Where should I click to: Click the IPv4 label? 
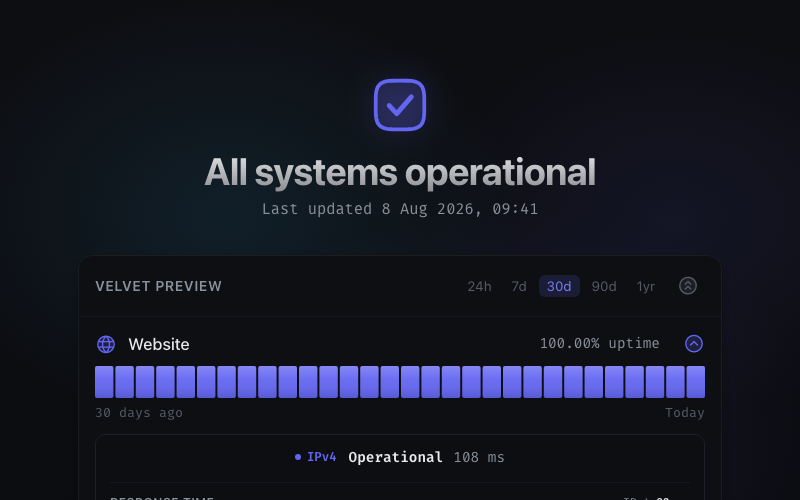321,457
